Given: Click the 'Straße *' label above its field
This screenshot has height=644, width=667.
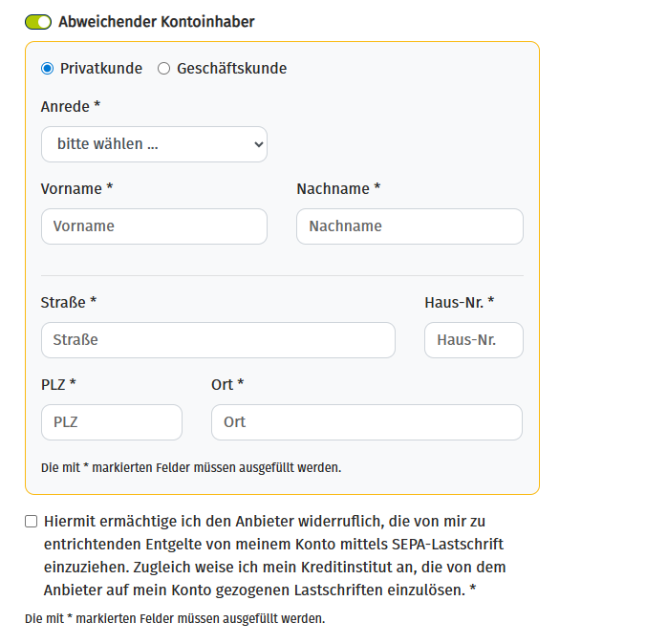Looking at the screenshot, I should pos(69,303).
